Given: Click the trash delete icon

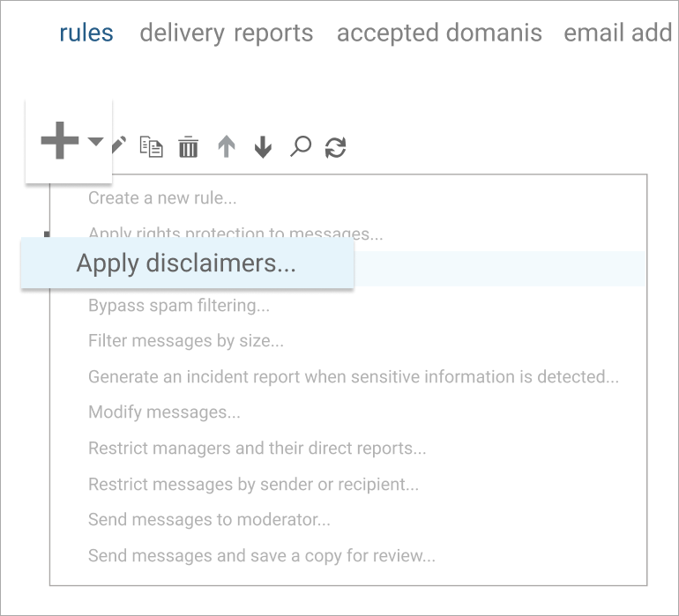Looking at the screenshot, I should click(x=189, y=147).
